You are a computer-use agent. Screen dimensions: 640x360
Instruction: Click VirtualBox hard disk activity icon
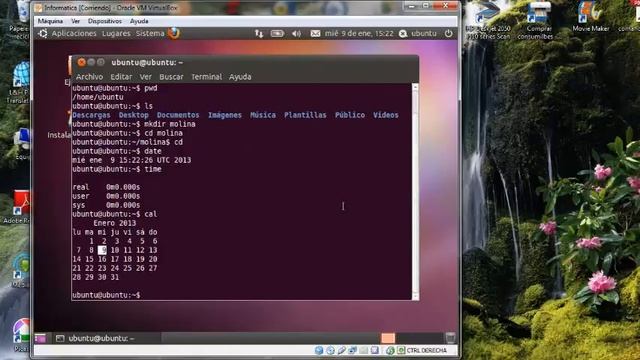tap(319, 351)
